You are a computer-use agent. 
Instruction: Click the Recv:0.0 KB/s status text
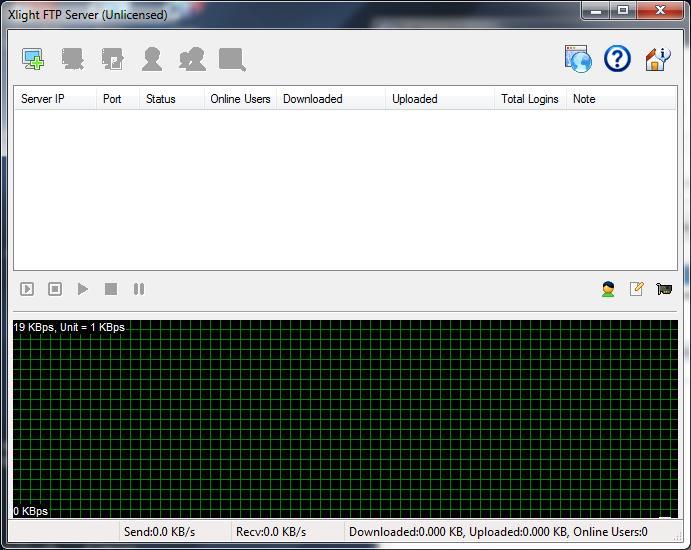pos(271,532)
